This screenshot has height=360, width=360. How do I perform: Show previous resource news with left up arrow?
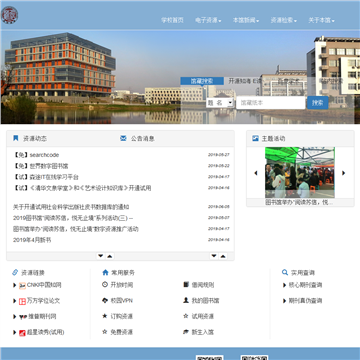110,256
